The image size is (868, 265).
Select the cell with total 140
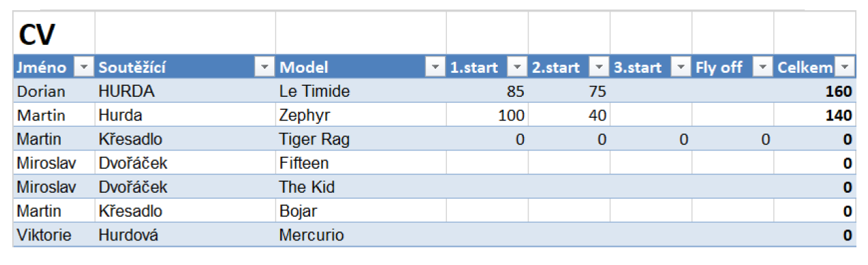pyautogui.click(x=814, y=115)
